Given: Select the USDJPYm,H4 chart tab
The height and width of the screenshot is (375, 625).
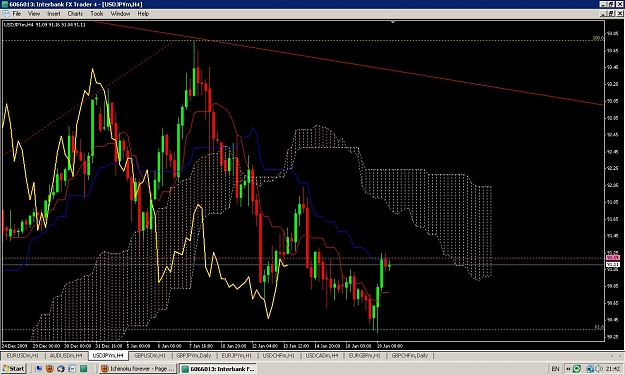Looking at the screenshot, I should click(x=108, y=355).
